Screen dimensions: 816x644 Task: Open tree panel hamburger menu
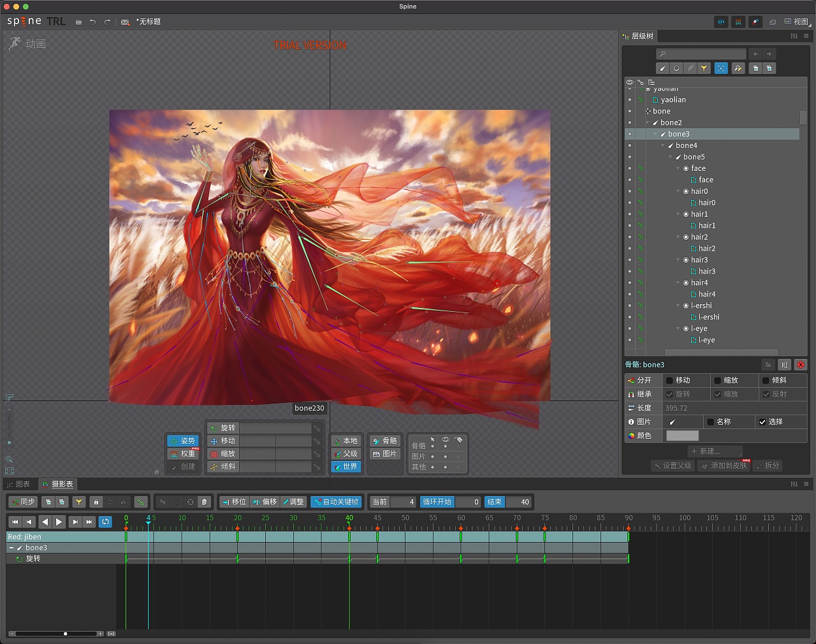(x=806, y=36)
